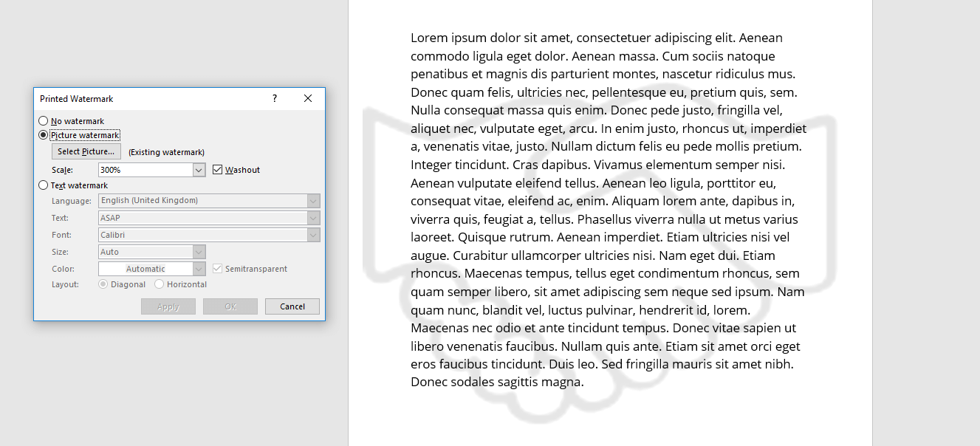Open the Text dropdown showing ASAP
The image size is (980, 446).
314,218
